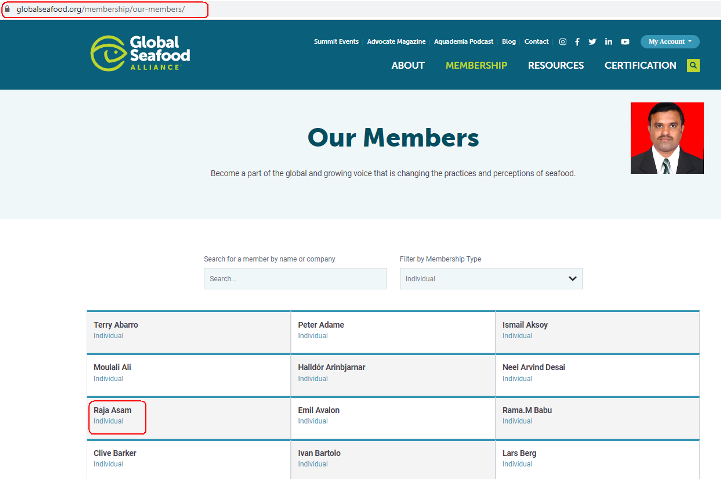Viewport: 721px width, 479px height.
Task: Open the LinkedIn social icon
Action: [x=608, y=42]
